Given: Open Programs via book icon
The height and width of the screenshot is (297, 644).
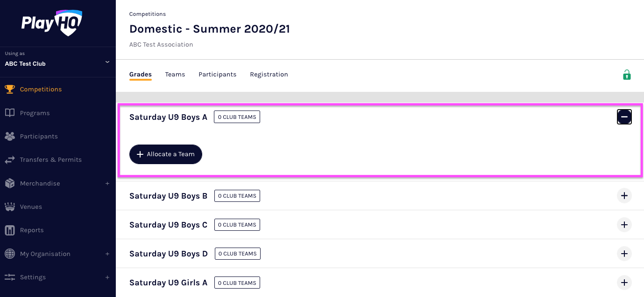Looking at the screenshot, I should point(10,113).
